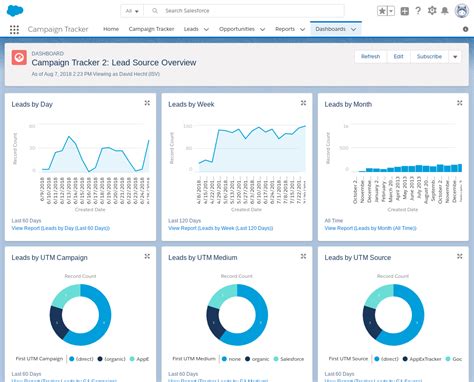This screenshot has height=382, width=474.
Task: Click the 'Leads by Week' title text
Action: point(191,104)
